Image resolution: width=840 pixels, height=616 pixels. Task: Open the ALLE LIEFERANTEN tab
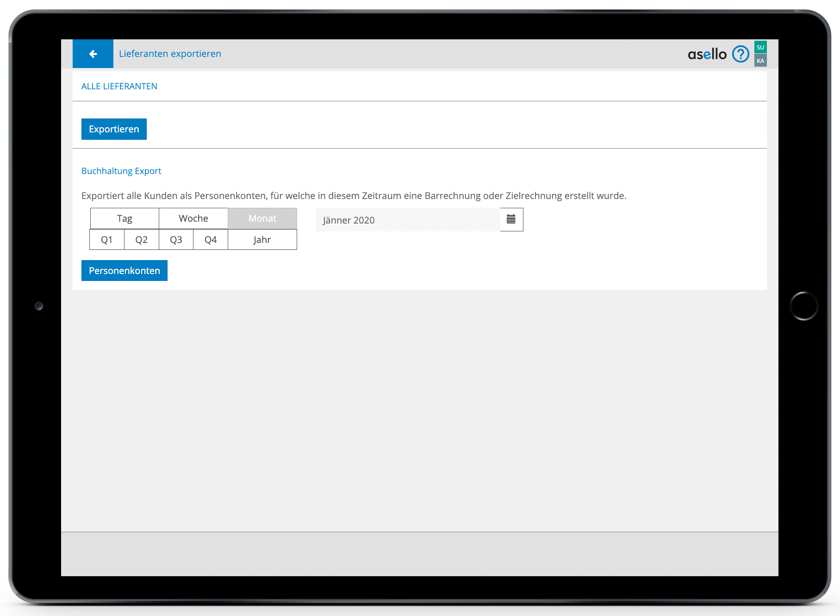[119, 87]
